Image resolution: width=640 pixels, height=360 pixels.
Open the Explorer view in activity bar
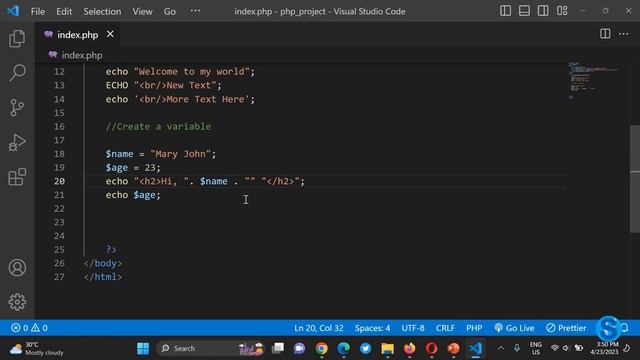click(x=17, y=38)
